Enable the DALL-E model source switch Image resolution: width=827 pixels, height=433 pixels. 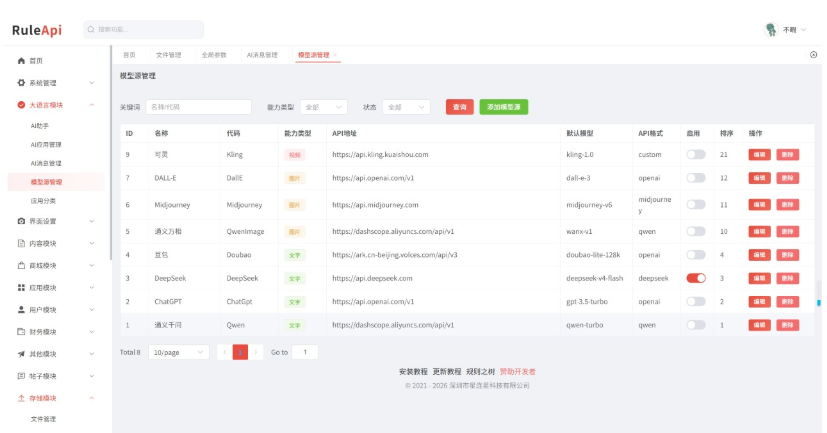point(696,178)
